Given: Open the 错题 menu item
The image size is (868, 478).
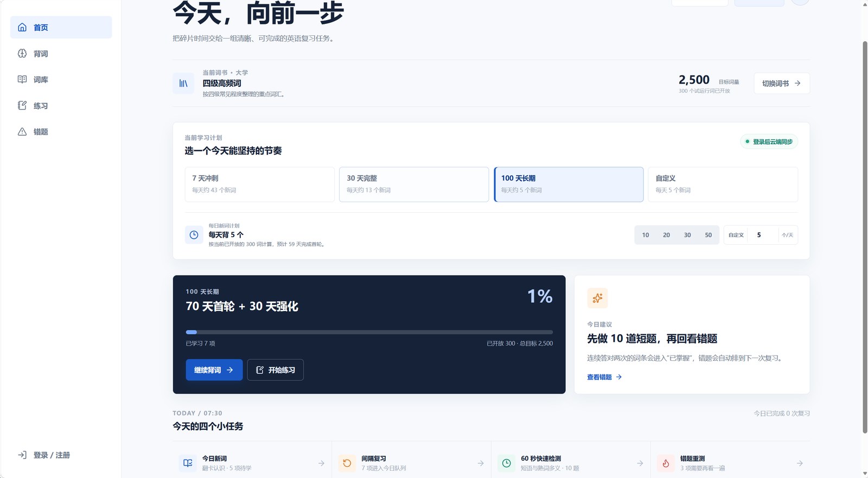Looking at the screenshot, I should tap(61, 131).
